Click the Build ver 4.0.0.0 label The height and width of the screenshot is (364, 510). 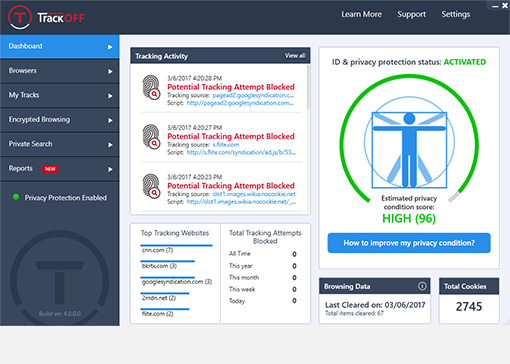(x=60, y=314)
